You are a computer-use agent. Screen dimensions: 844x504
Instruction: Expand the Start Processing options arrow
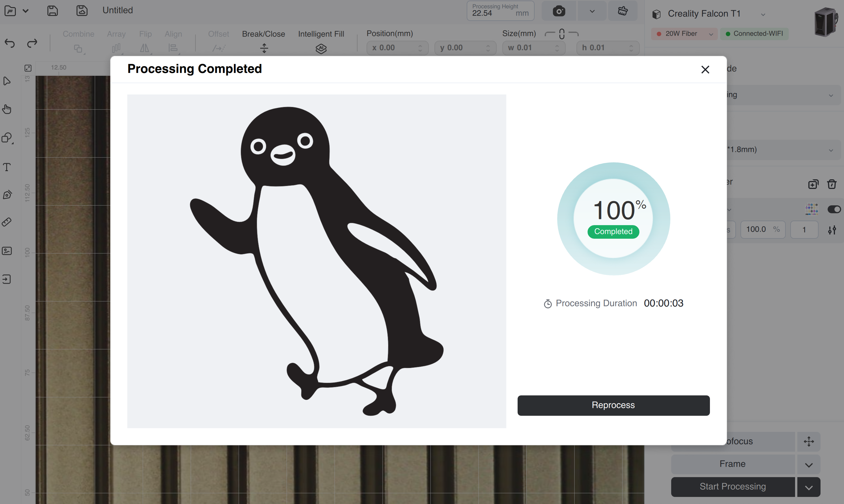pos(809,487)
